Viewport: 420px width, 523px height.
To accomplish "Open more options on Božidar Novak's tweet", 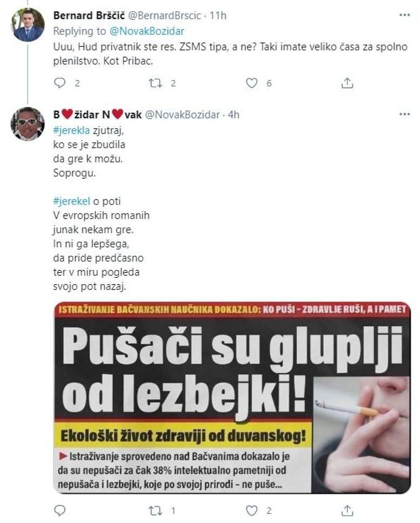I will (405, 115).
